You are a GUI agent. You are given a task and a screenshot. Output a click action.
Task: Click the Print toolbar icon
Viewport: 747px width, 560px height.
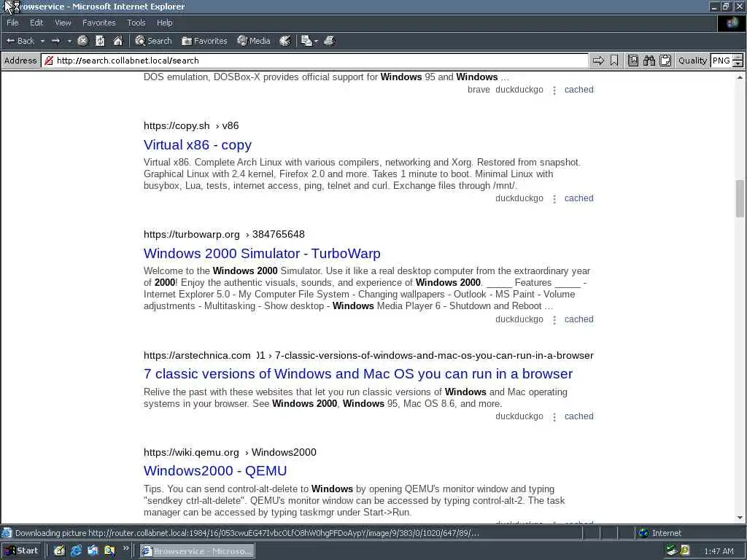(x=329, y=41)
